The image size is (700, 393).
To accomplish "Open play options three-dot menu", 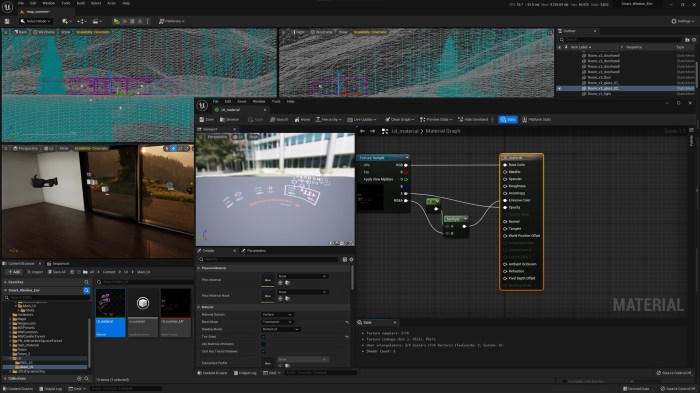I will point(148,21).
